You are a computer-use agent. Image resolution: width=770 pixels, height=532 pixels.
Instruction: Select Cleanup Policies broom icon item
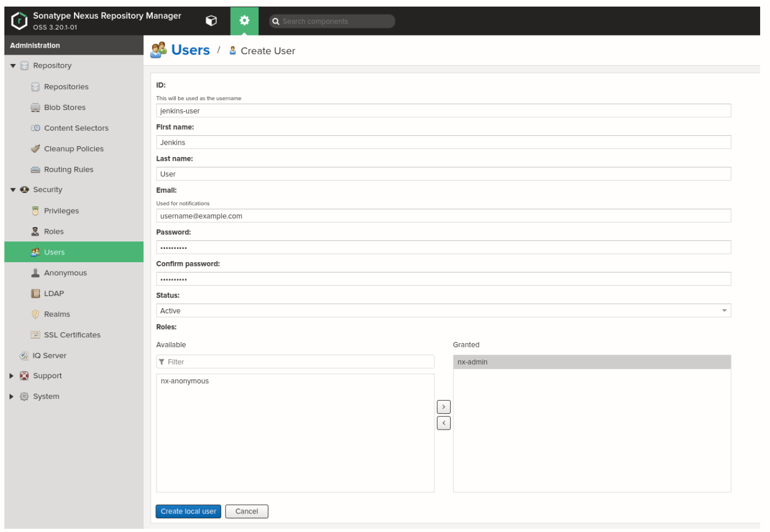click(x=36, y=149)
